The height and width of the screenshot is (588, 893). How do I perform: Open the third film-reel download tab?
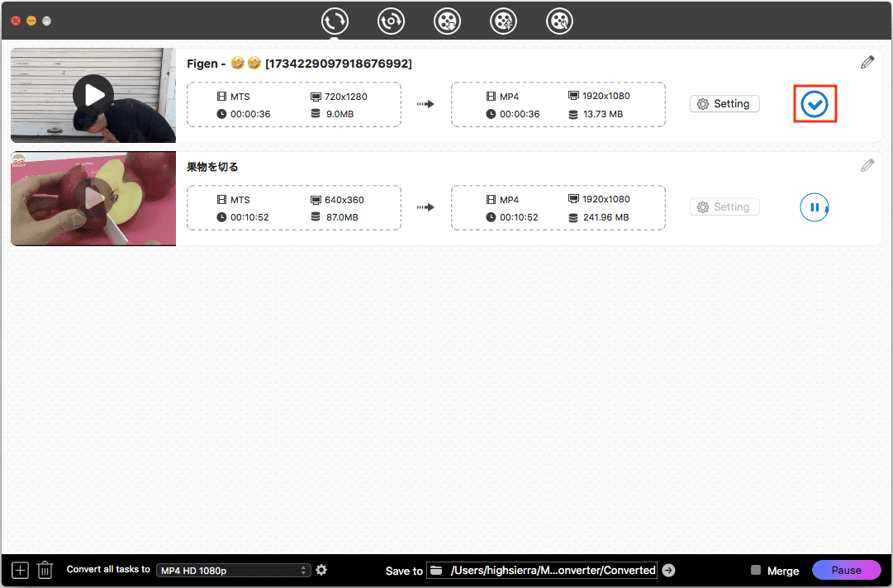point(447,21)
